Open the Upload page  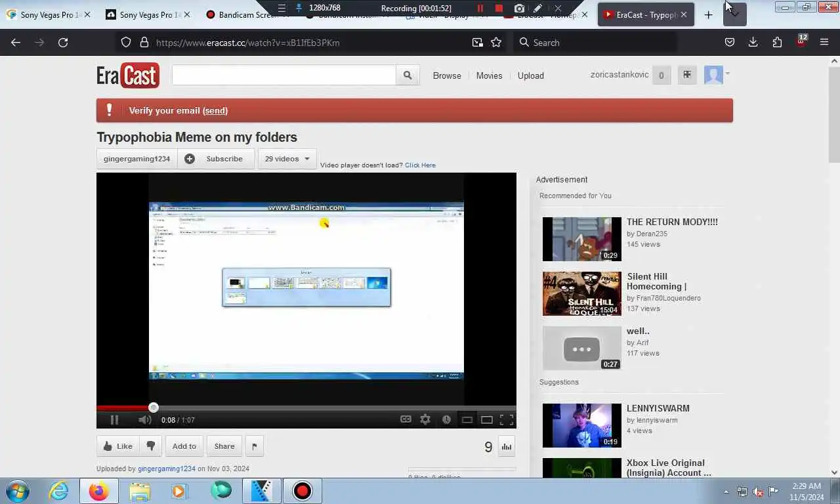pos(530,75)
